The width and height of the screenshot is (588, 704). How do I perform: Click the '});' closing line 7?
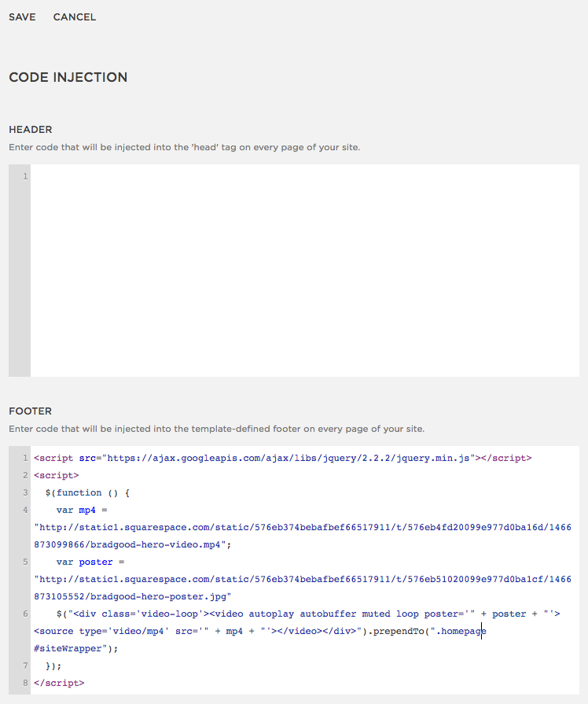(53, 665)
